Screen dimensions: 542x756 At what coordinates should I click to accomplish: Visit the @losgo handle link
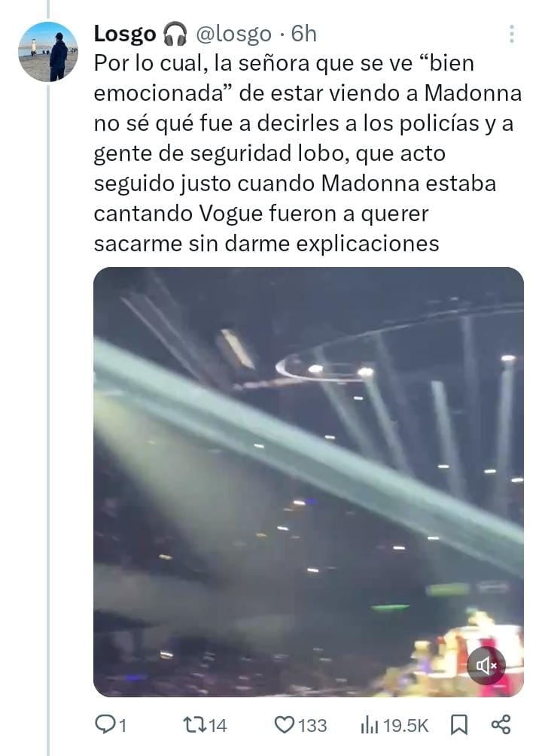[233, 35]
